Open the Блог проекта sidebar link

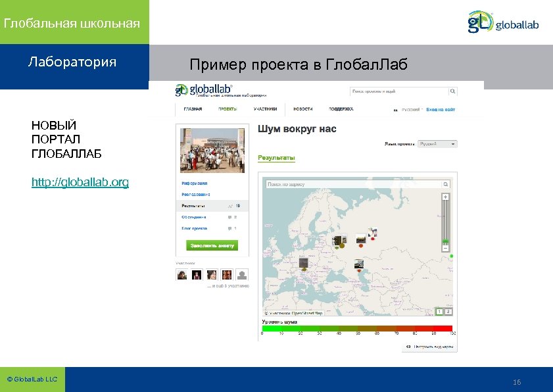(x=195, y=228)
